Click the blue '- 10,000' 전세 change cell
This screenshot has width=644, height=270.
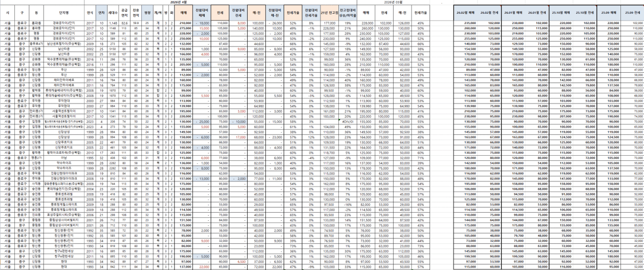click(x=238, y=121)
